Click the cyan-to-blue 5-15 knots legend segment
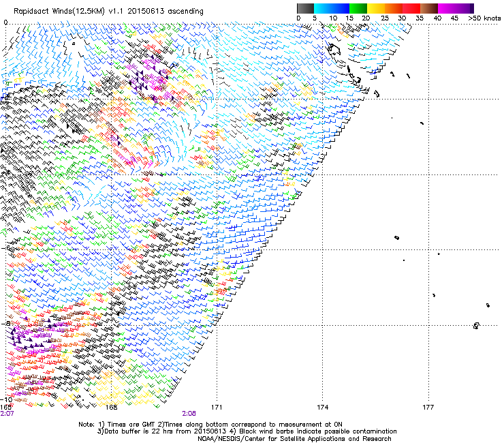 (332, 8)
